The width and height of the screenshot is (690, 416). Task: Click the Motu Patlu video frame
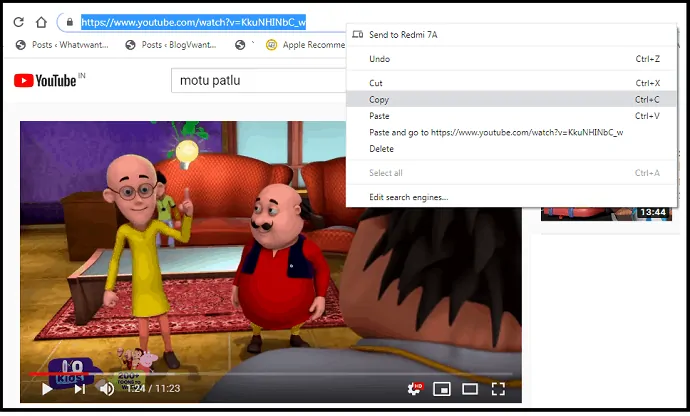click(271, 261)
